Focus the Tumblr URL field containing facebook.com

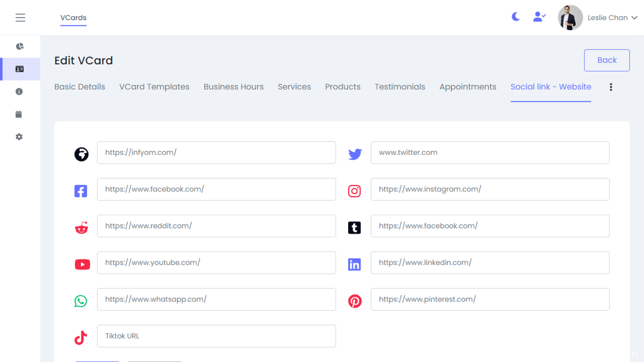tap(490, 226)
